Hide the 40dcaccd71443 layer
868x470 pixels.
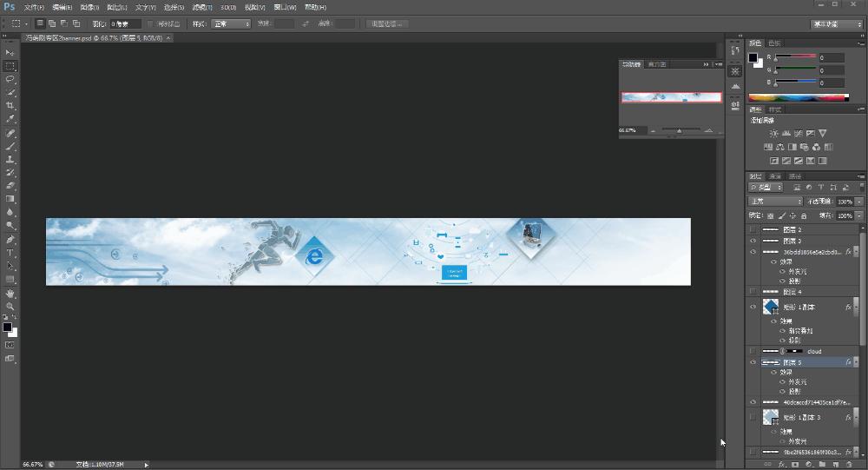point(753,402)
